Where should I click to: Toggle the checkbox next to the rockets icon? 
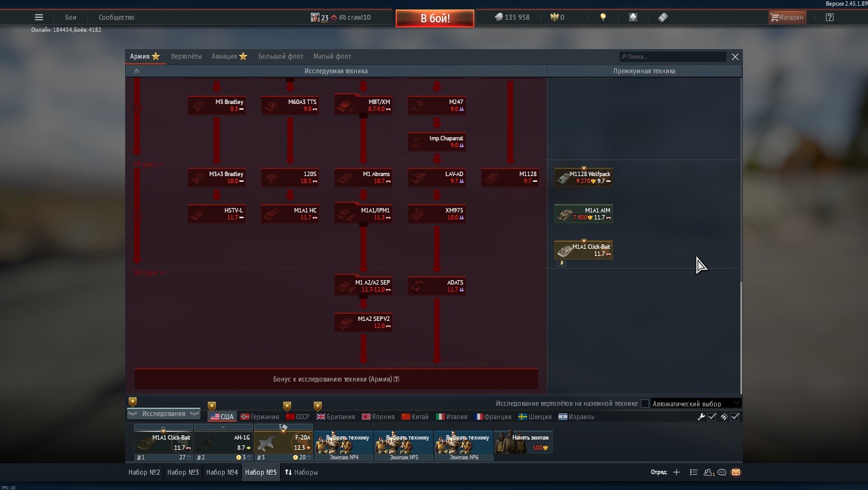point(735,417)
